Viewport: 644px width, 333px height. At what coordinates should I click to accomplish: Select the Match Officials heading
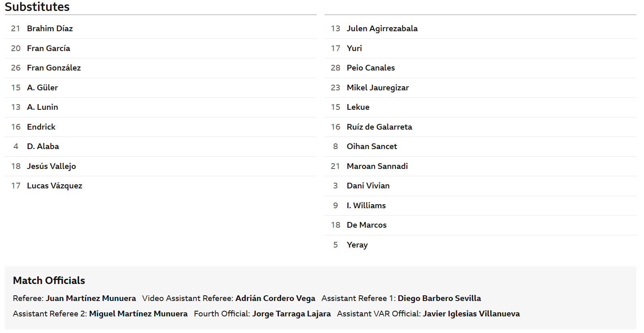(49, 280)
